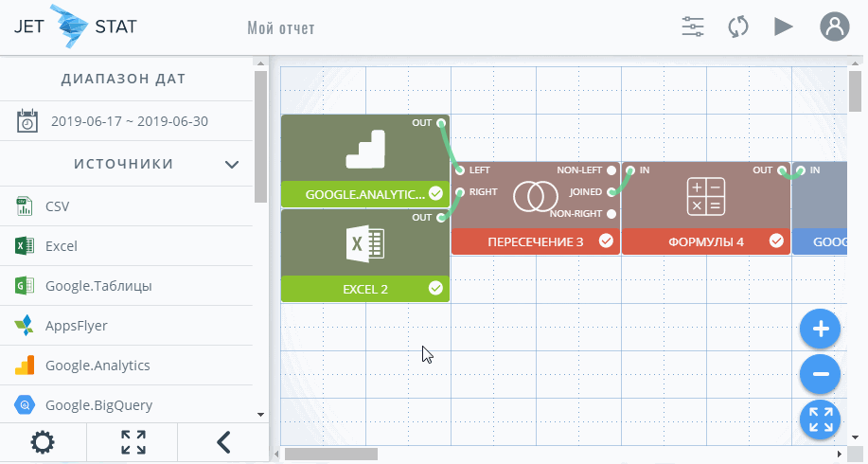The width and height of the screenshot is (868, 464).
Task: Fit canvas to screen with round button
Action: click(821, 419)
